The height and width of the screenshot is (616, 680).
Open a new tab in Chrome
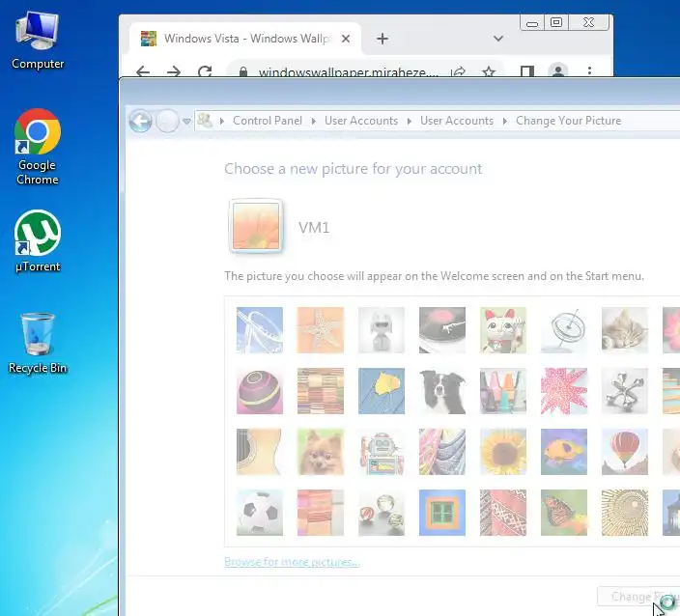click(382, 39)
